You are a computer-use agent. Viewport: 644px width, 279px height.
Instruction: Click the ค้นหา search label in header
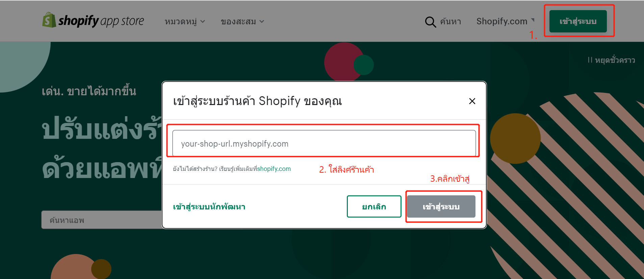pos(450,22)
